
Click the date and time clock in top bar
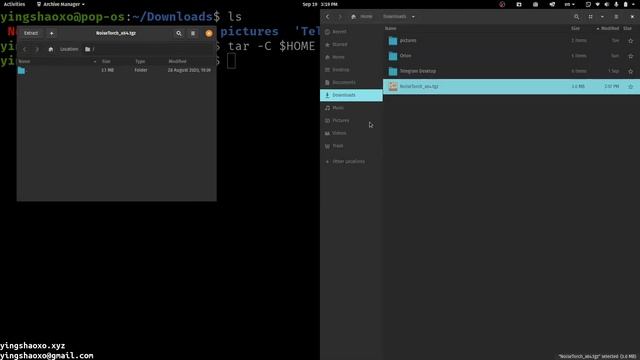[320, 4]
